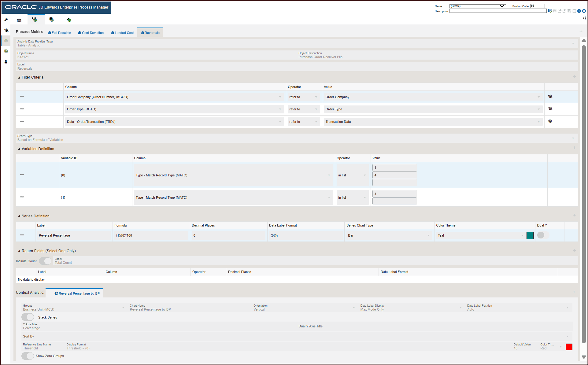Viewport: 588px width, 365px height.
Task: Click the hand icon on Transaction Date row
Action: (550, 121)
